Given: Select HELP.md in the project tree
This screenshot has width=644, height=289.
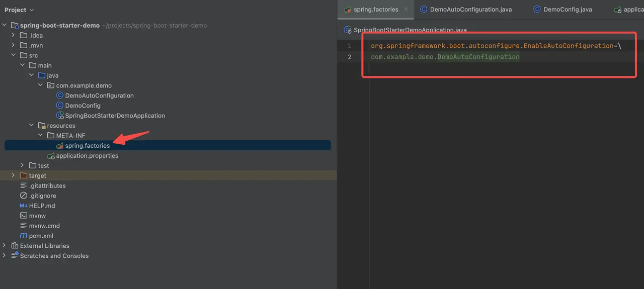Looking at the screenshot, I should coord(42,206).
